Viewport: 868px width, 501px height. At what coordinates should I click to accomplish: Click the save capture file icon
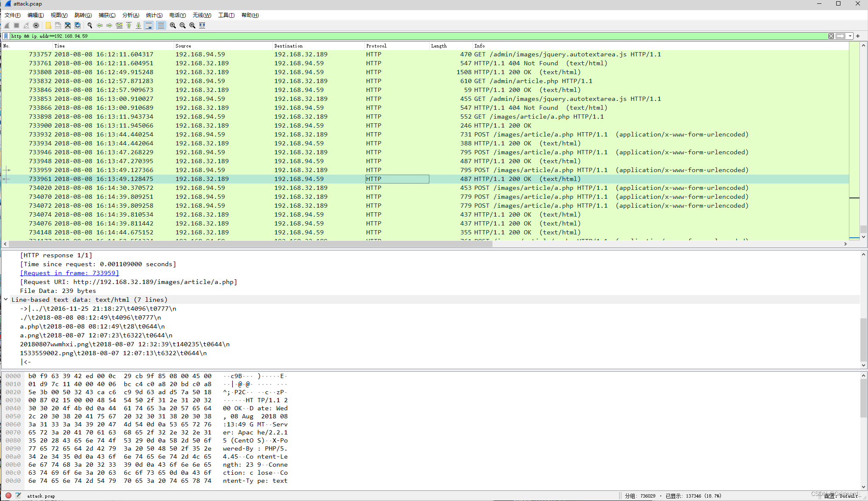pos(58,25)
